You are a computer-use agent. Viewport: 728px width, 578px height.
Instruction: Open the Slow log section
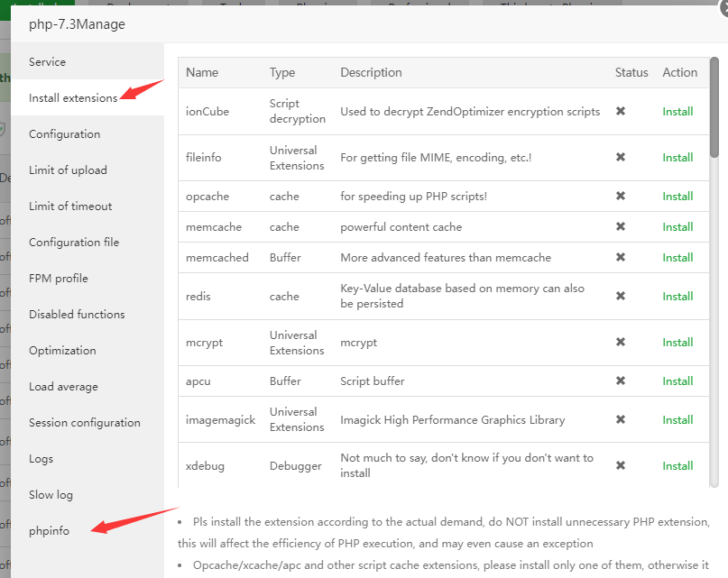[x=51, y=495]
